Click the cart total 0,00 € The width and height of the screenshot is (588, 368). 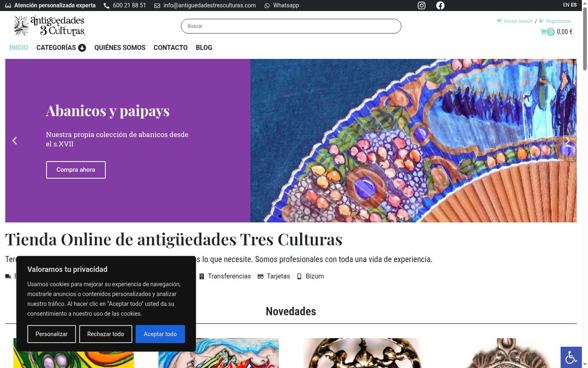click(x=565, y=32)
